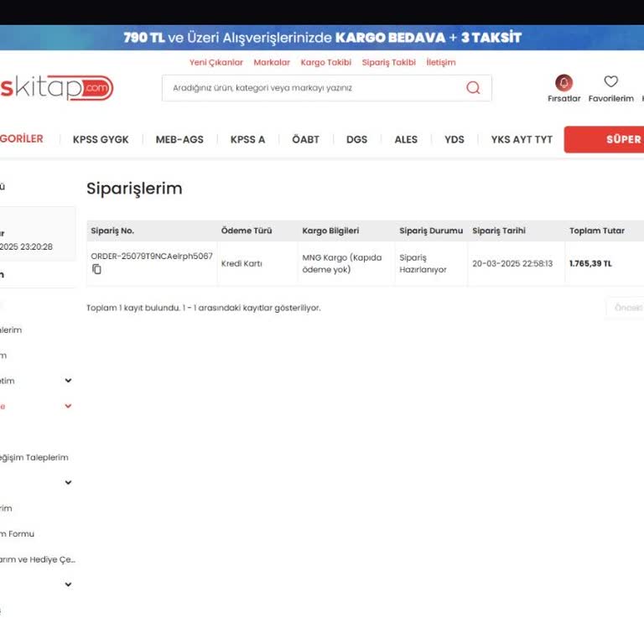Click order number ORDER-25079T9NCAelrph5067

(x=152, y=257)
